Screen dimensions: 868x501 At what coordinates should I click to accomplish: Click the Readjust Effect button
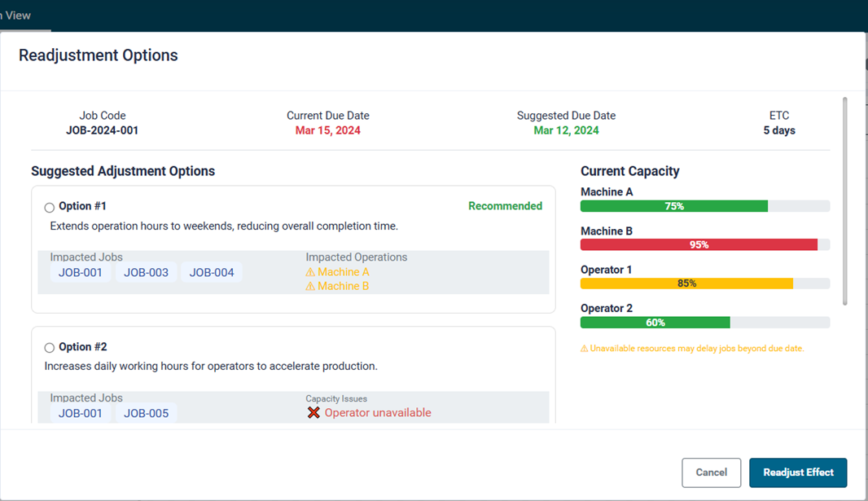(797, 472)
